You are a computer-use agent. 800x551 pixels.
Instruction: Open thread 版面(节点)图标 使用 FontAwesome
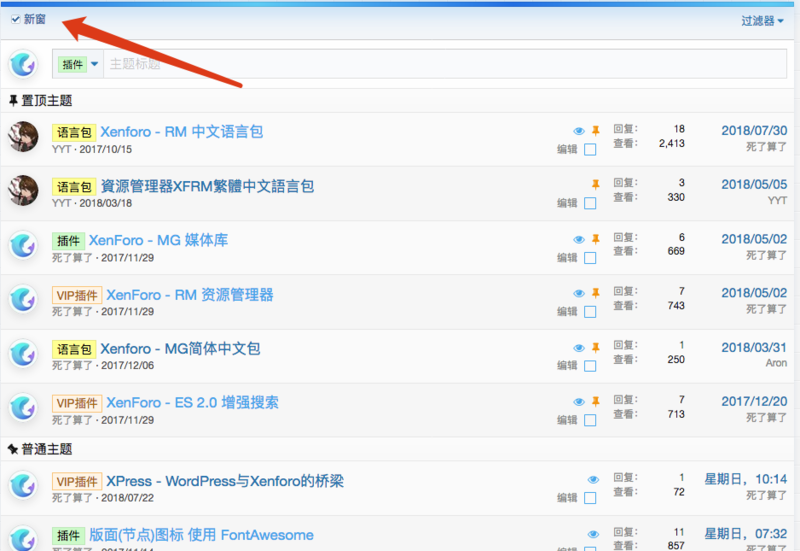point(202,535)
